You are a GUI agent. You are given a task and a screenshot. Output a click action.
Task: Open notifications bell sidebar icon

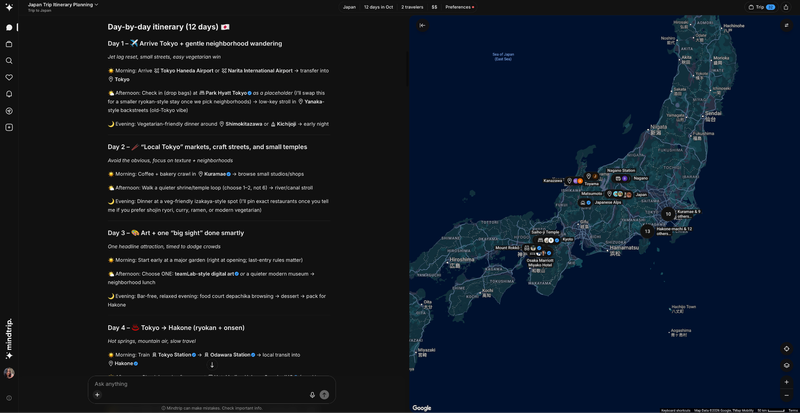9,94
